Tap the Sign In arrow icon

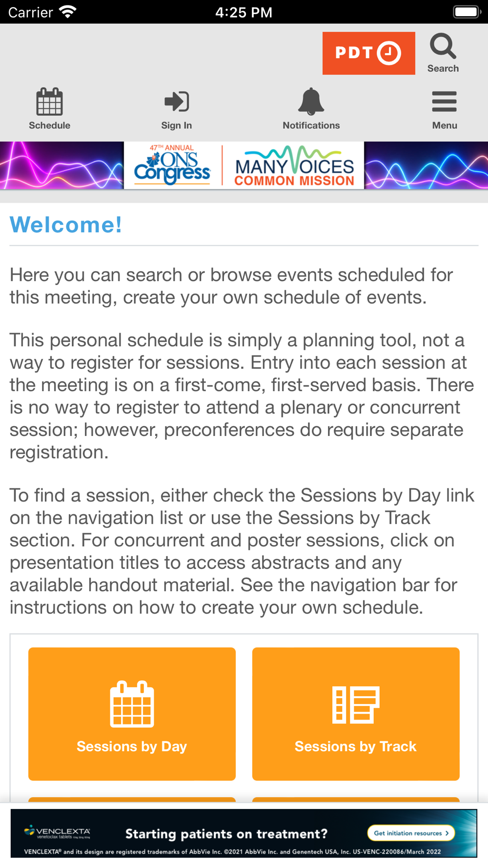(x=177, y=102)
